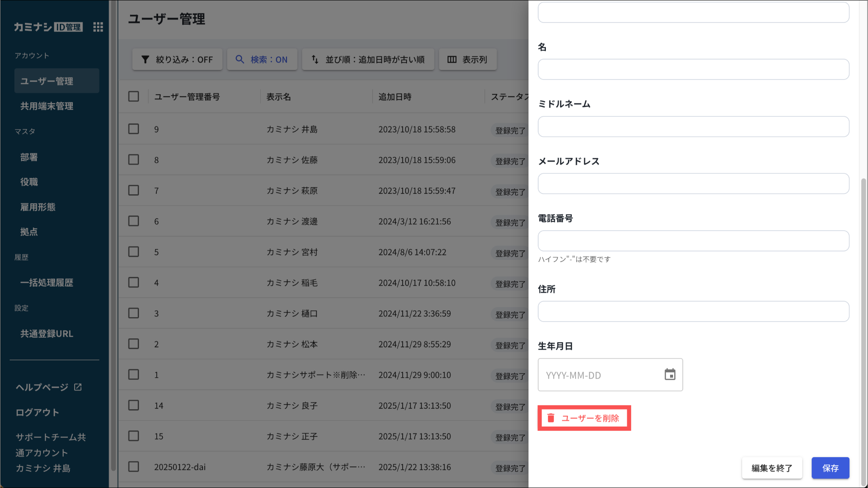Click the filter funnel icon 絞り込み
Screen dimensions: 868x488
pyautogui.click(x=145, y=59)
